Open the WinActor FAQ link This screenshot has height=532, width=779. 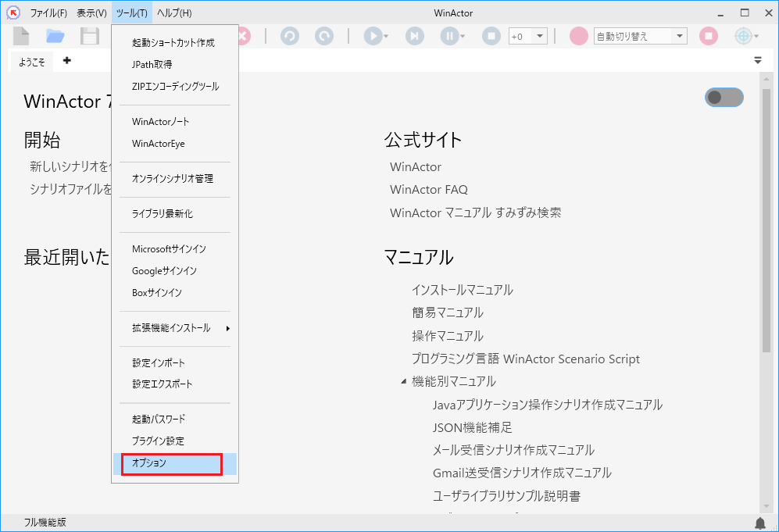(x=429, y=190)
